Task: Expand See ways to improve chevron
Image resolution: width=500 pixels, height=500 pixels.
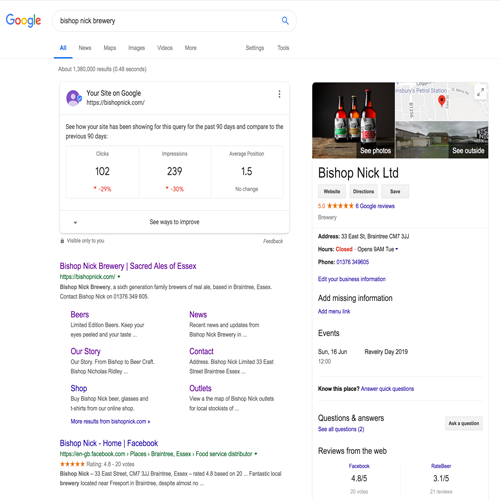Action: (75, 222)
